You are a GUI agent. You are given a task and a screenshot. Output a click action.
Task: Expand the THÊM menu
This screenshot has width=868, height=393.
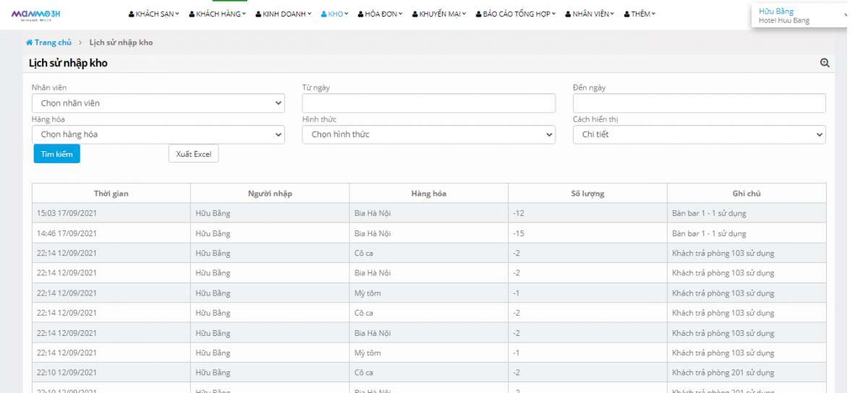639,14
